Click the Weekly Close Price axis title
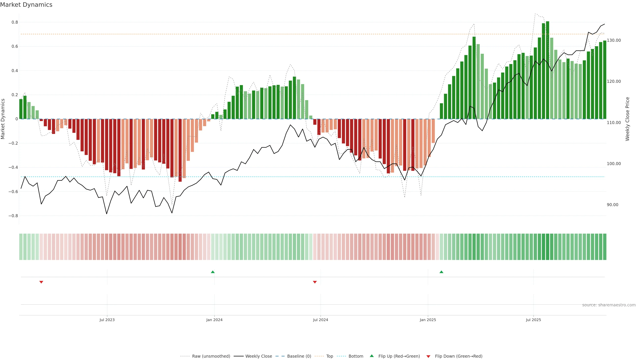 [x=627, y=119]
